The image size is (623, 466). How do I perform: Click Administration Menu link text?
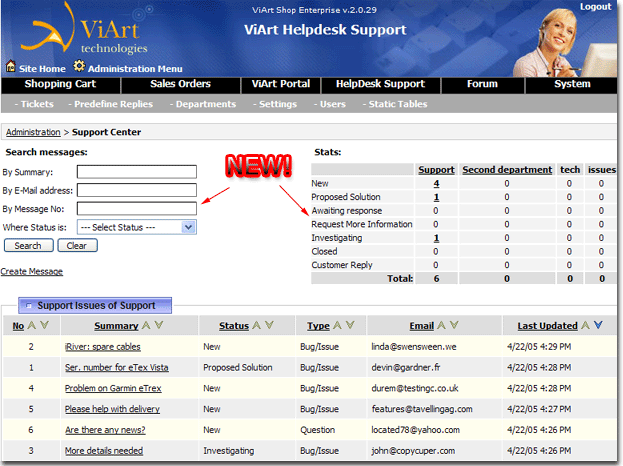[135, 69]
